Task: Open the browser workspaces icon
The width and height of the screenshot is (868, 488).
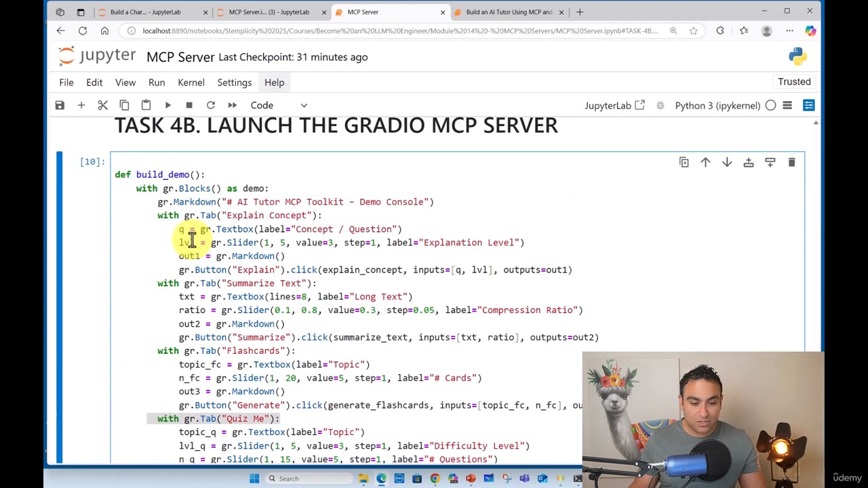Action: coord(60,12)
